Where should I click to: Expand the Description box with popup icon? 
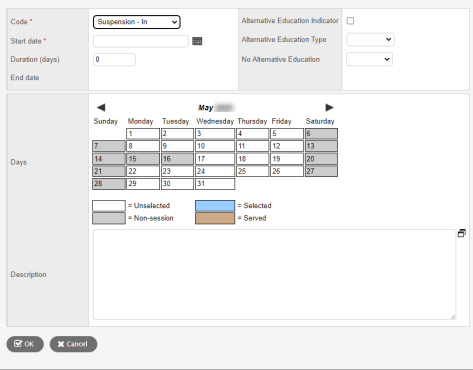click(x=462, y=233)
